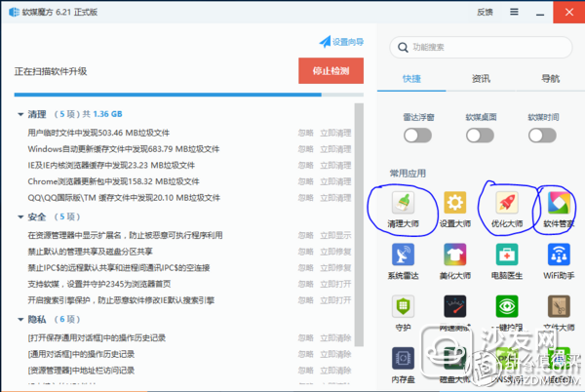585x392 pixels.
Task: Click 常用应用 section heading
Action: click(408, 174)
